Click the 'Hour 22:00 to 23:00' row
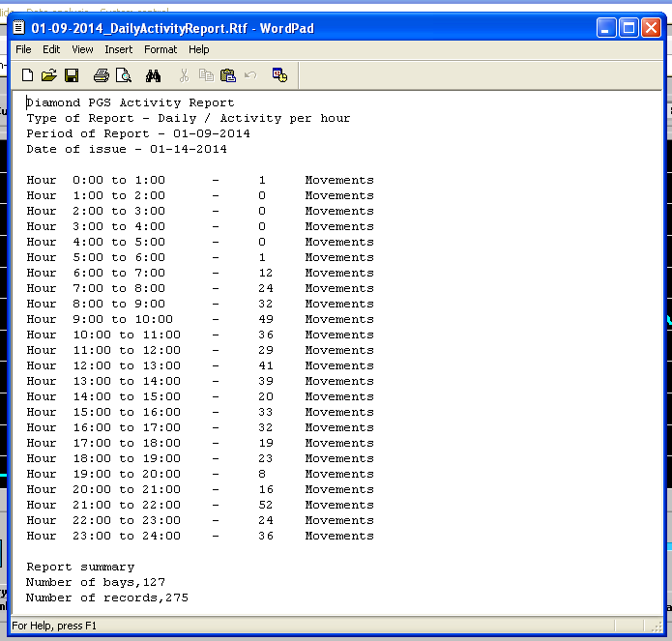The image size is (672, 641). click(200, 520)
